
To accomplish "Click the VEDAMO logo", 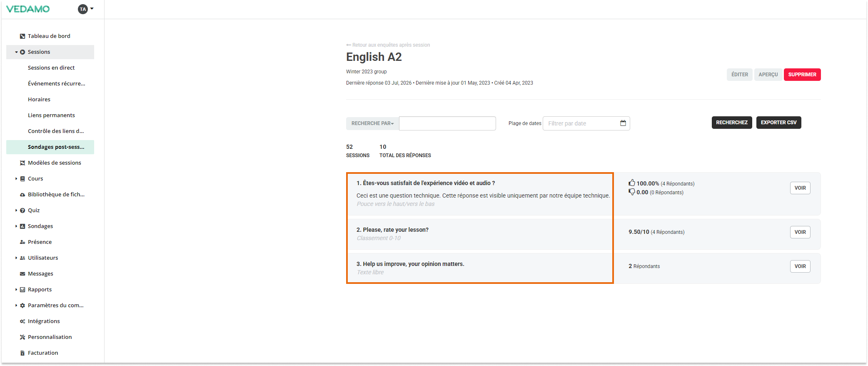I will click(28, 9).
